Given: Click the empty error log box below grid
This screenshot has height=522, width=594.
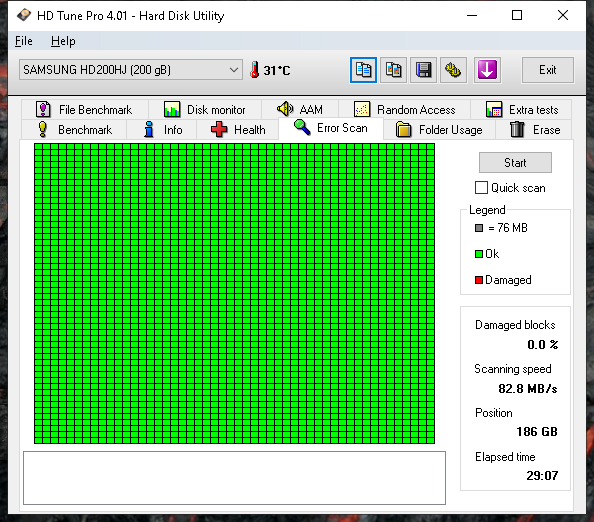Looking at the screenshot, I should 234,478.
